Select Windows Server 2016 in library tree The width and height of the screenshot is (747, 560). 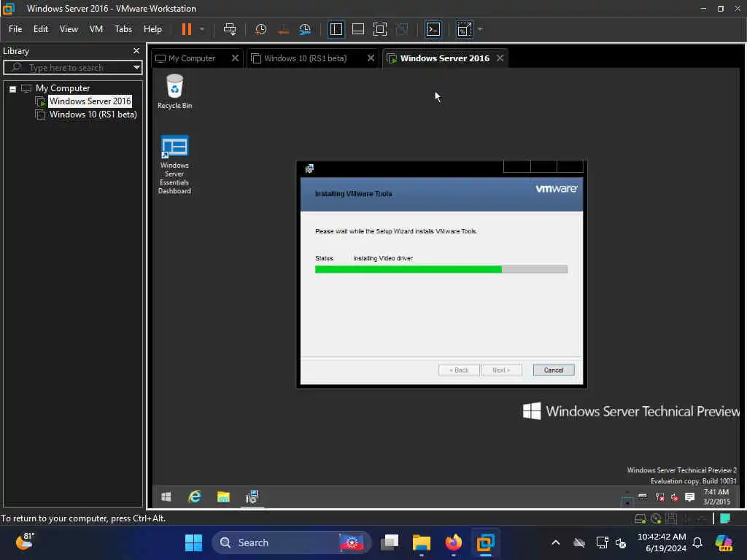pyautogui.click(x=90, y=101)
